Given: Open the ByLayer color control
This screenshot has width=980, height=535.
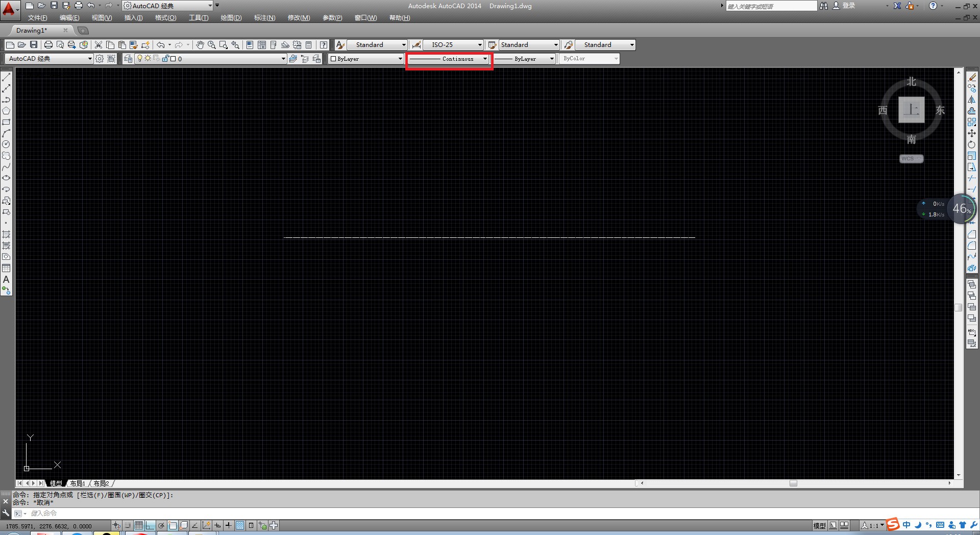Looking at the screenshot, I should click(366, 59).
